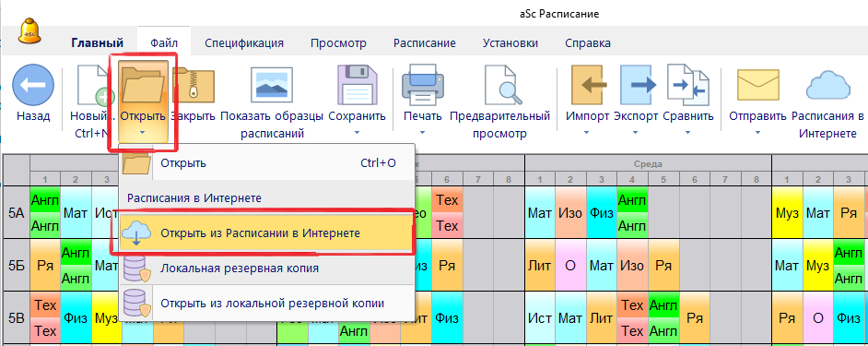
Task: Switch to the Спецификация ribbon tab
Action: click(x=244, y=43)
